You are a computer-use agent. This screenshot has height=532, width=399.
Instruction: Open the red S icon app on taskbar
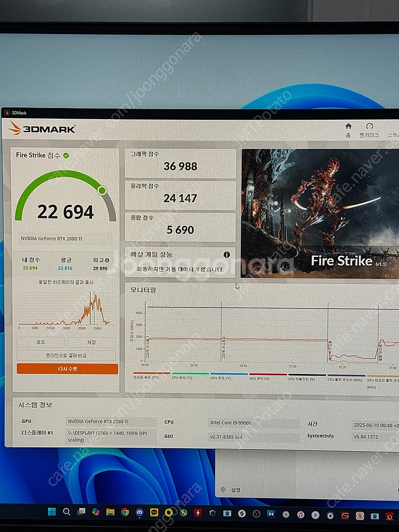(360, 516)
